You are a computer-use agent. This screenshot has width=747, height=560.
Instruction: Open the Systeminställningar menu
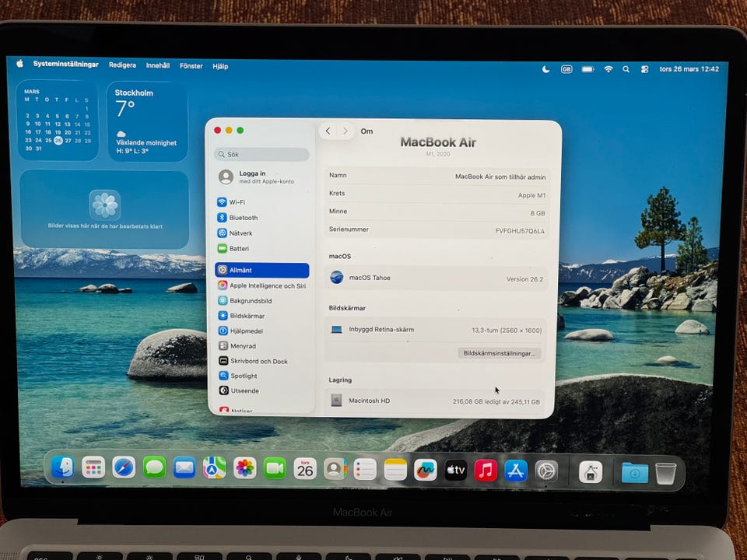pyautogui.click(x=65, y=64)
